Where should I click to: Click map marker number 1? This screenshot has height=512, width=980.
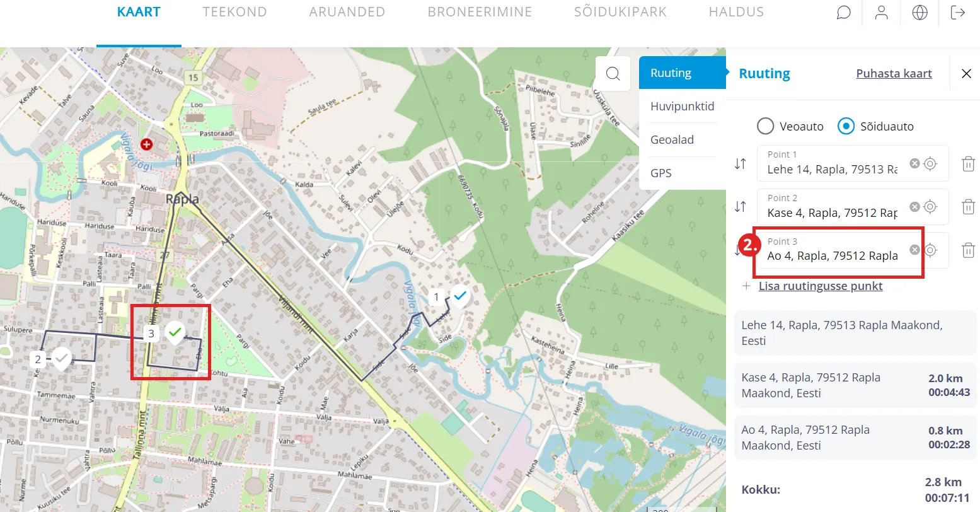(x=437, y=297)
